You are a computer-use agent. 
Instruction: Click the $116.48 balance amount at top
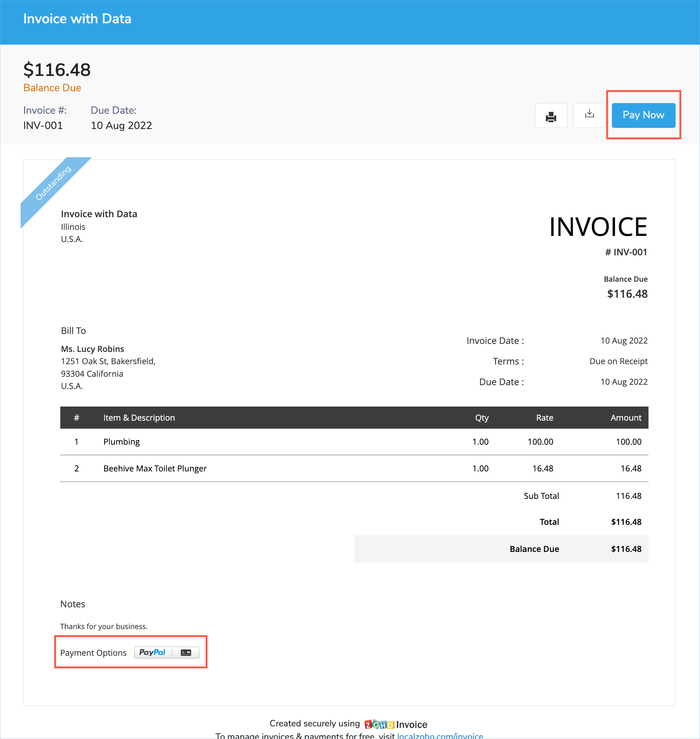click(57, 70)
